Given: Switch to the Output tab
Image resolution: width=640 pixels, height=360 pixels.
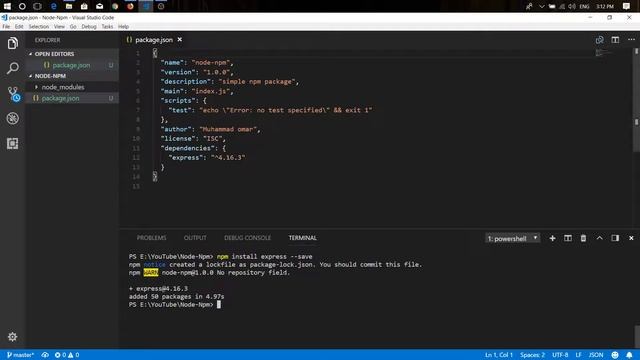Looking at the screenshot, I should point(195,238).
